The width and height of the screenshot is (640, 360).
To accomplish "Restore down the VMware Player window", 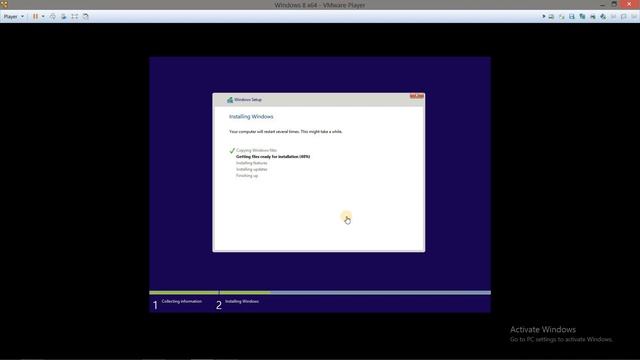I will point(614,4).
